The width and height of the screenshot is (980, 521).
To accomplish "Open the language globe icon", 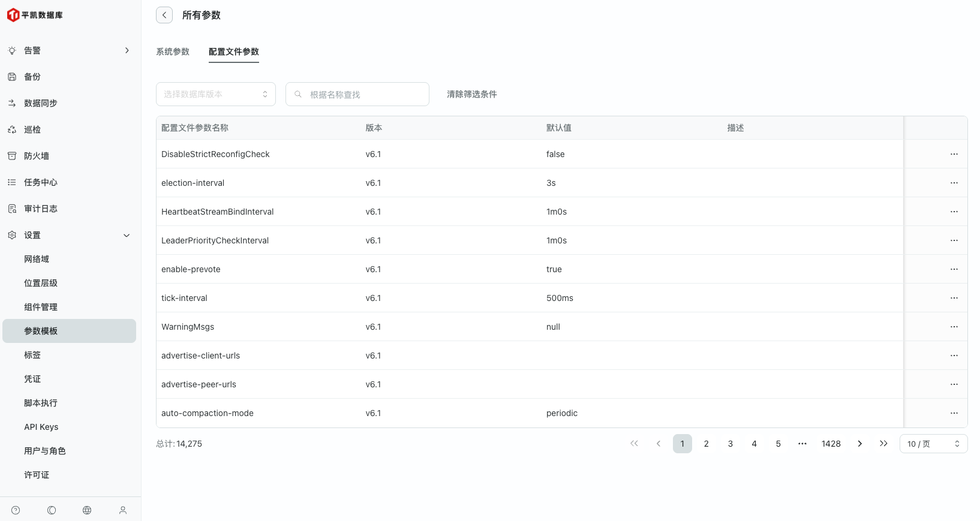I will click(x=87, y=510).
